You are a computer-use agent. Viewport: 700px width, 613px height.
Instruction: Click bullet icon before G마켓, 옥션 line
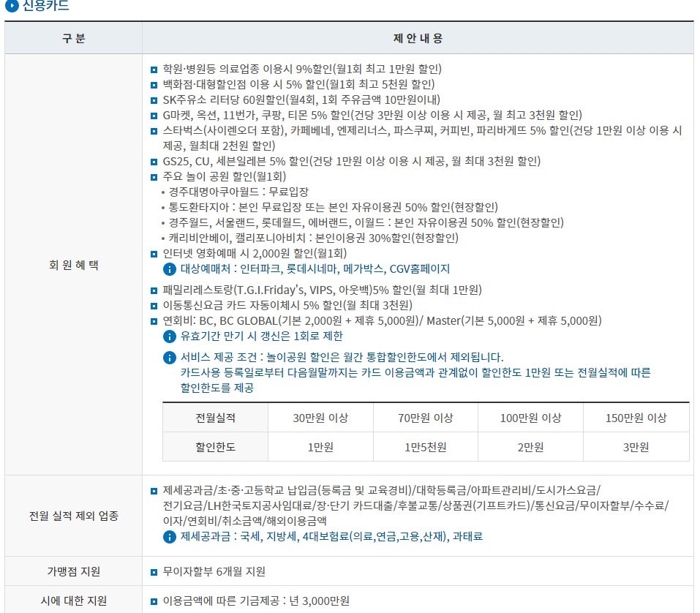154,116
